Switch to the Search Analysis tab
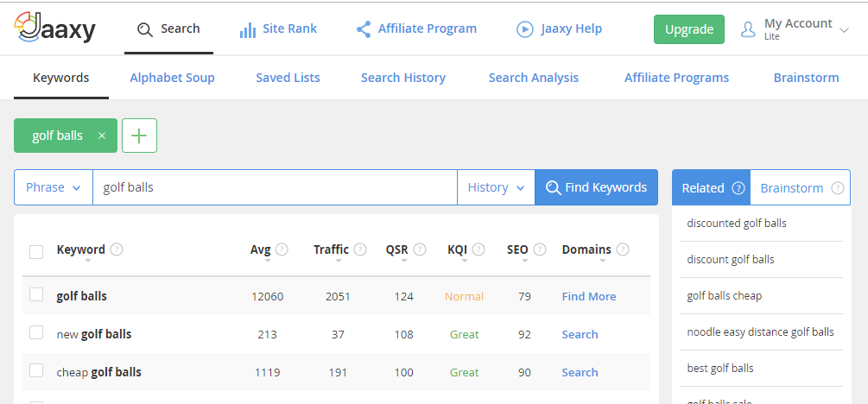 tap(534, 78)
